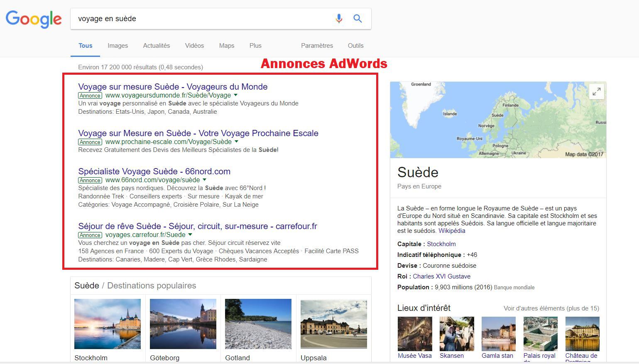The height and width of the screenshot is (364, 639).
Task: Click the blue search magnifier icon
Action: (x=357, y=19)
